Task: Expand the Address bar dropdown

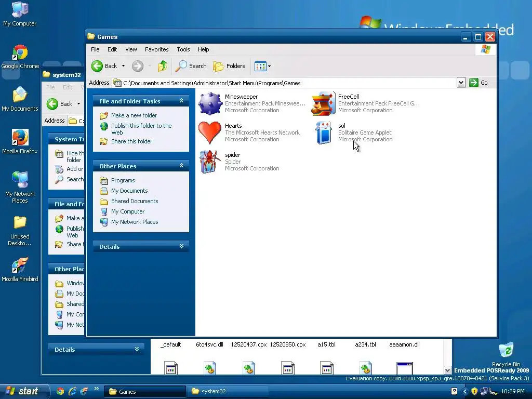Action: click(461, 83)
